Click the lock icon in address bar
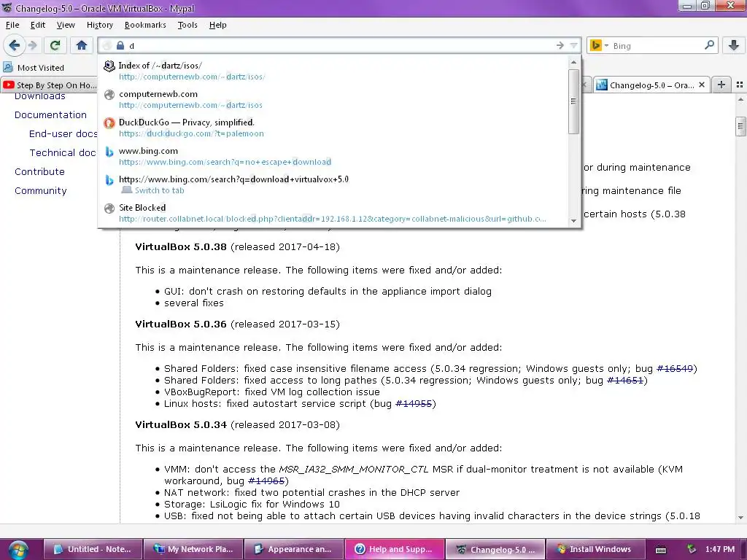747x560 pixels. (120, 46)
